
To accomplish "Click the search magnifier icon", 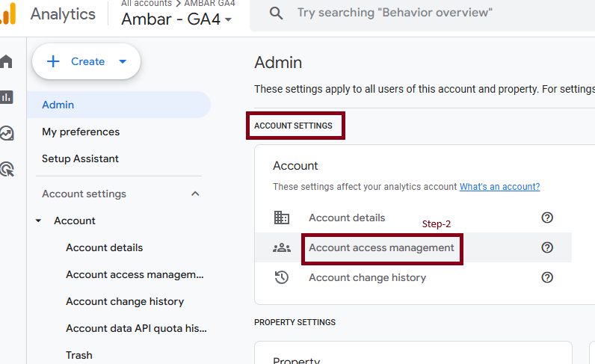I will click(x=276, y=13).
